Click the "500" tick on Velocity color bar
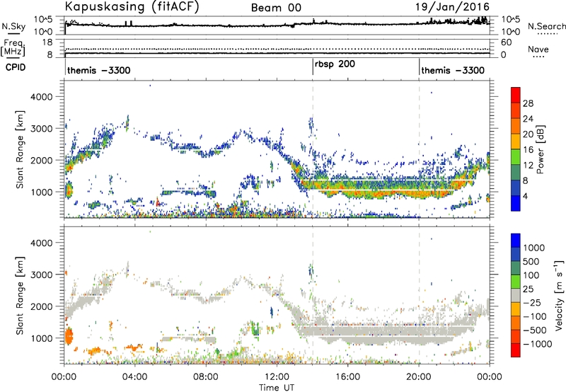The height and width of the screenshot is (392, 566). [x=531, y=261]
